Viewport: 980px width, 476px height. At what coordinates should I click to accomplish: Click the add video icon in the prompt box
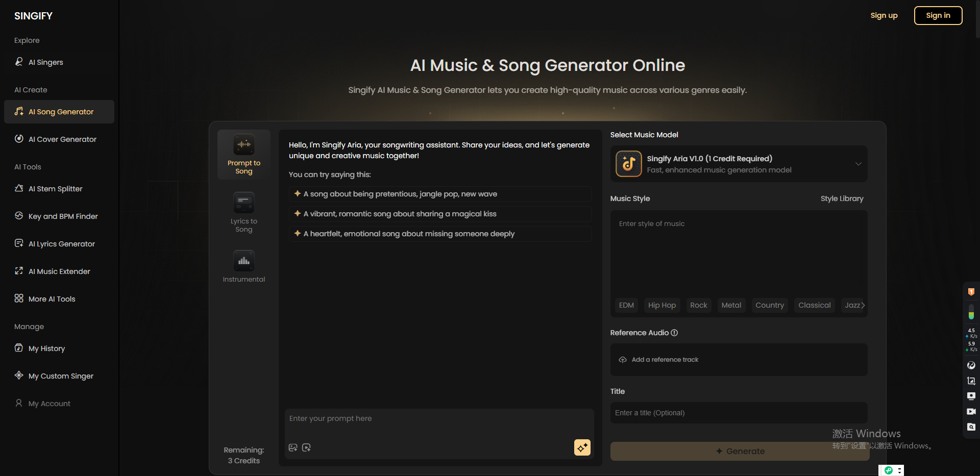(306, 447)
